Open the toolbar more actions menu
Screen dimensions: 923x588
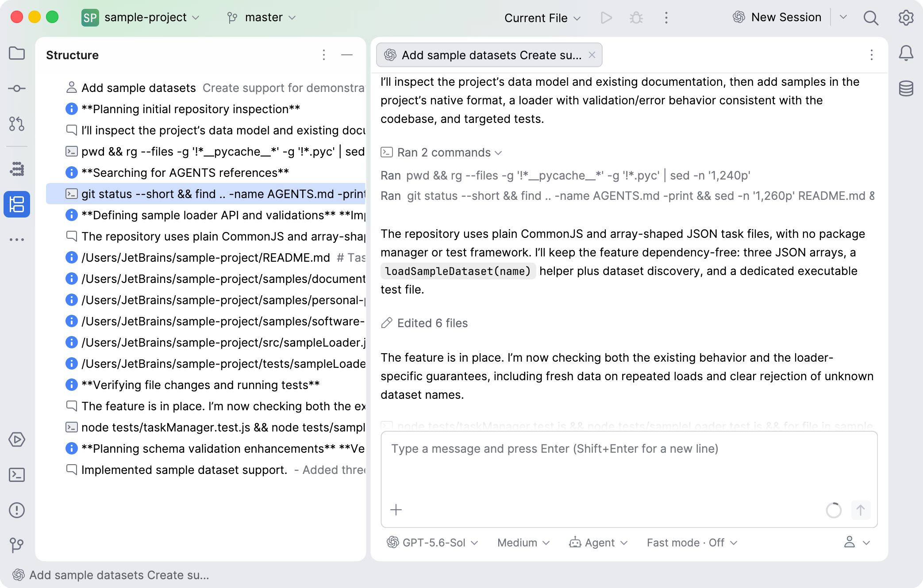666,18
